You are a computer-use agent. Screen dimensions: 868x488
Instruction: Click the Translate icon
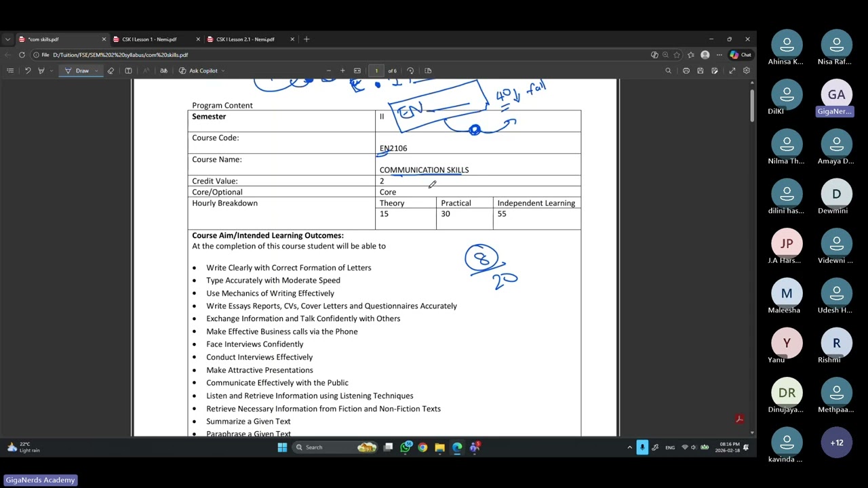click(163, 70)
